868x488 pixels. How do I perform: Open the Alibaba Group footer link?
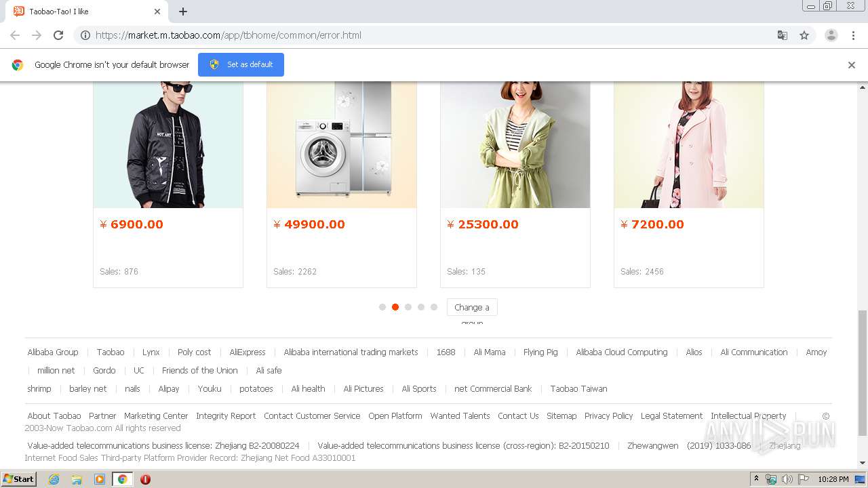(x=53, y=352)
